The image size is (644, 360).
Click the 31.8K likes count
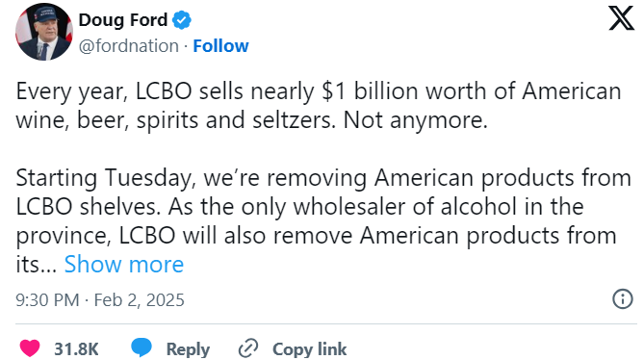[x=76, y=349]
